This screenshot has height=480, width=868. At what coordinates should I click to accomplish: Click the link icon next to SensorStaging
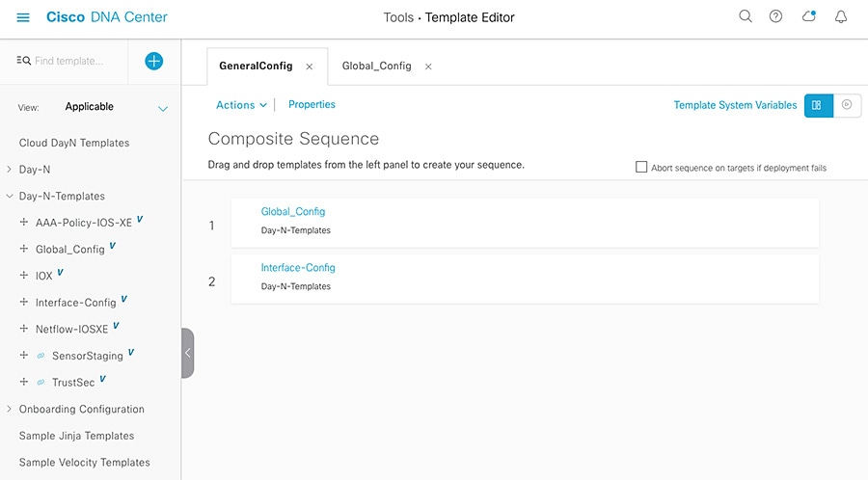pyautogui.click(x=41, y=356)
